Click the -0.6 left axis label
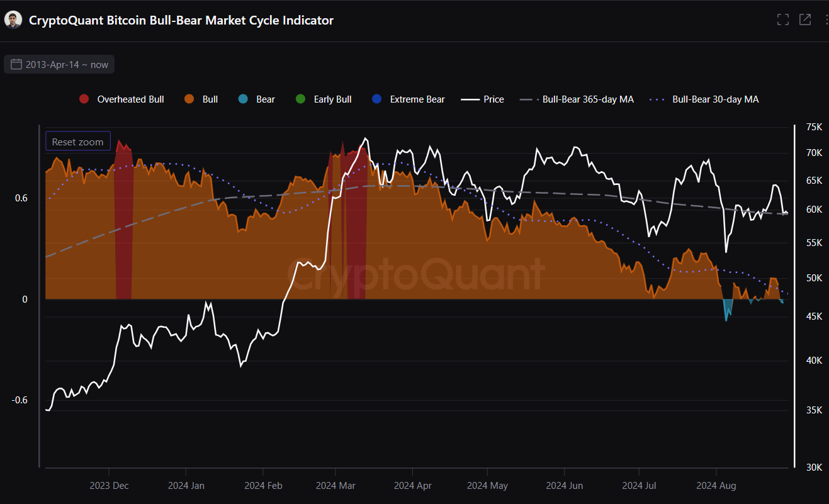The height and width of the screenshot is (504, 829). pos(20,400)
